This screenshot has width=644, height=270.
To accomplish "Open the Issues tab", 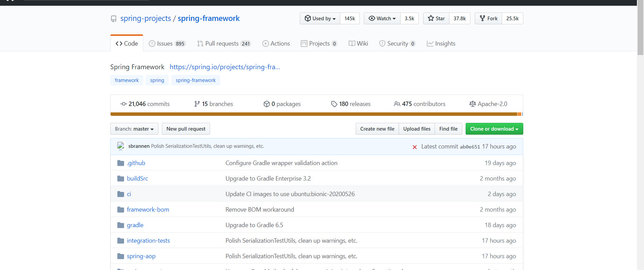I will pyautogui.click(x=167, y=44).
